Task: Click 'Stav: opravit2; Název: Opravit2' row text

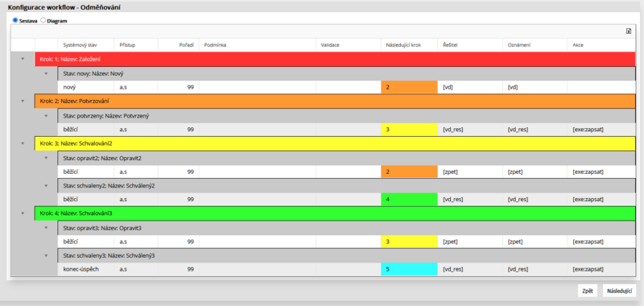Action: pos(102,158)
